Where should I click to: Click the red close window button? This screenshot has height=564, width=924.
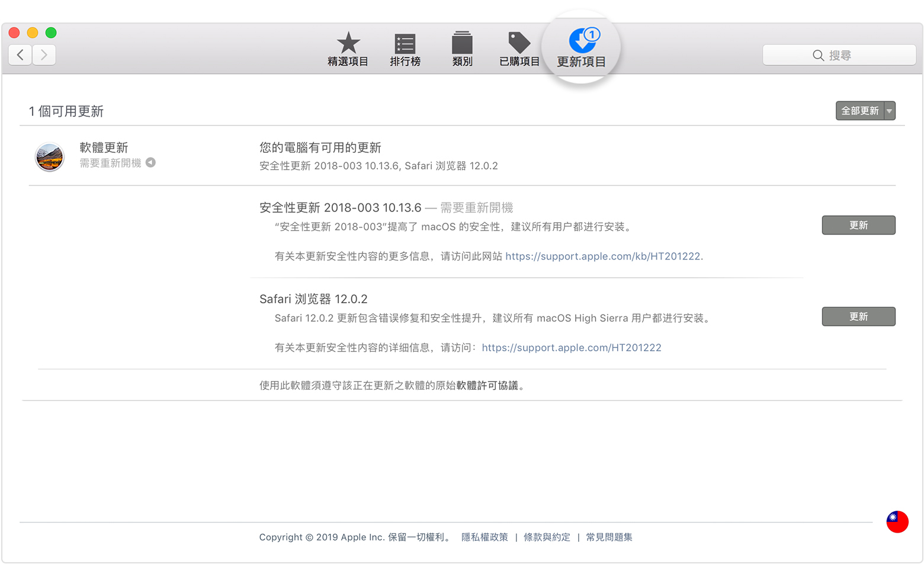pos(15,33)
